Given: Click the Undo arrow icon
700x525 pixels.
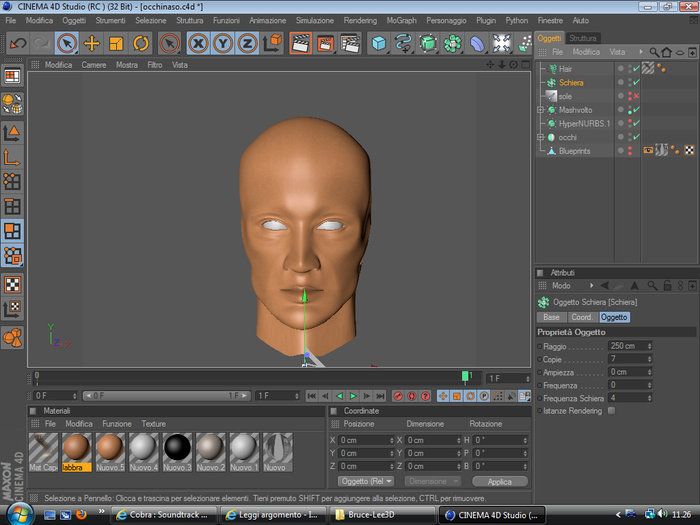Looking at the screenshot, I should pyautogui.click(x=17, y=43).
